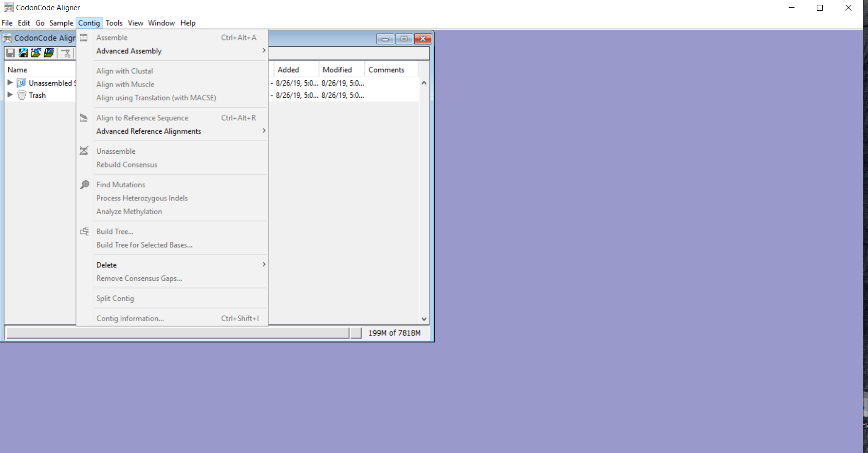Click the Trash bin icon in the project list

21,95
